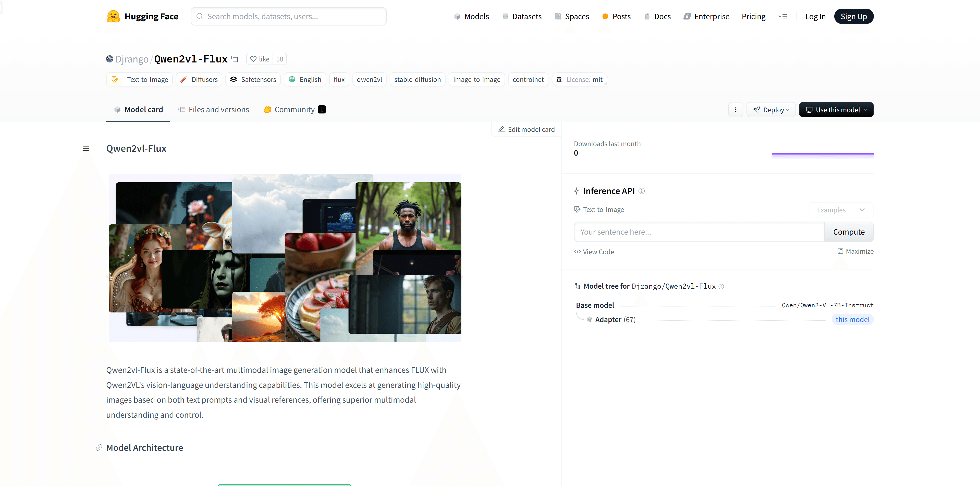Click the View Code brackets icon
Viewport: 980px width, 486px height.
[577, 252]
